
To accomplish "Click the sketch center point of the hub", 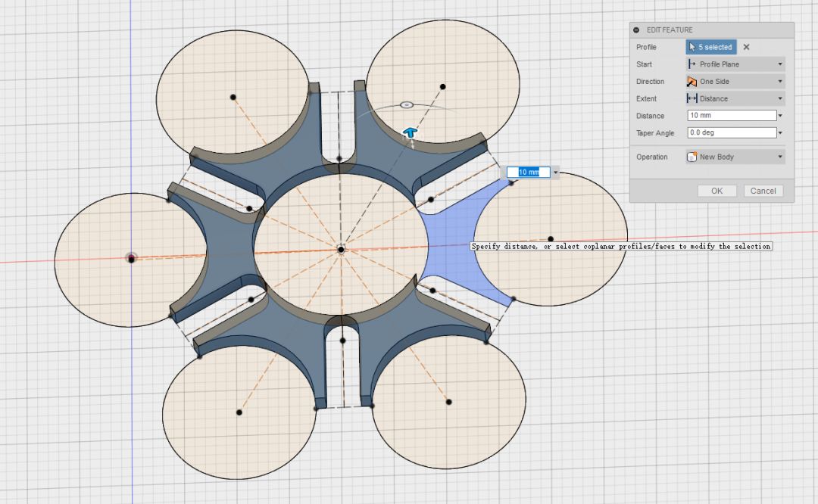I will tap(341, 250).
